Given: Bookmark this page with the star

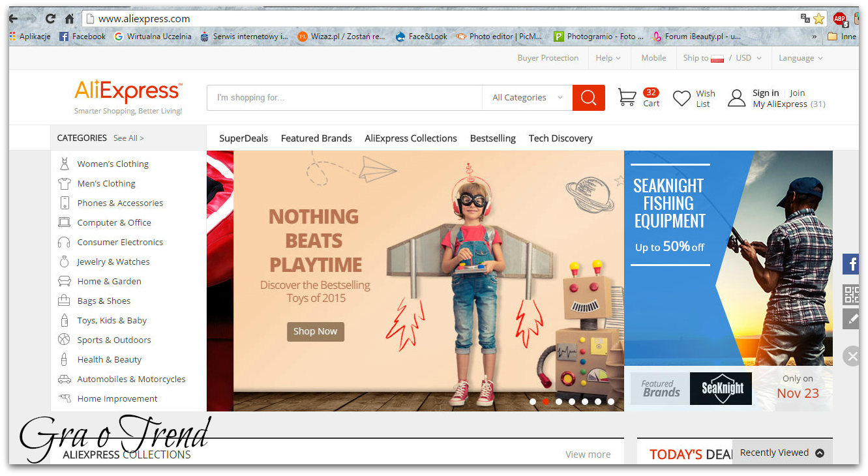Looking at the screenshot, I should (818, 18).
